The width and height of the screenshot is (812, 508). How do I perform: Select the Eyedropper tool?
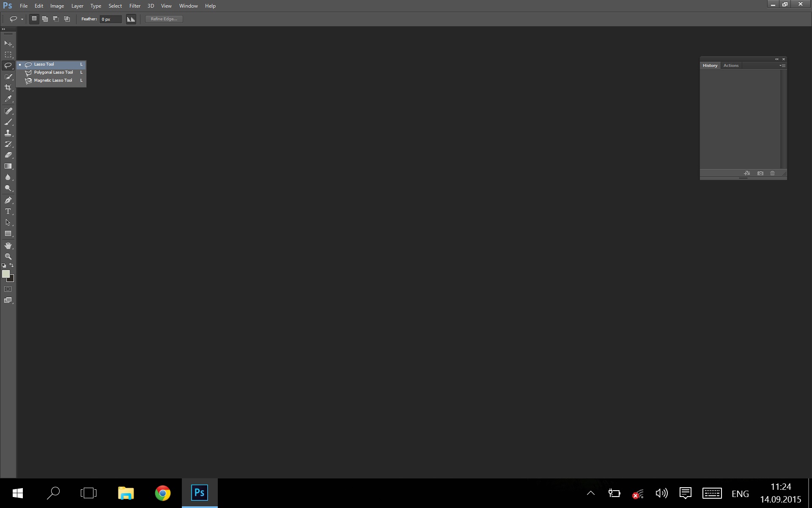click(x=8, y=99)
